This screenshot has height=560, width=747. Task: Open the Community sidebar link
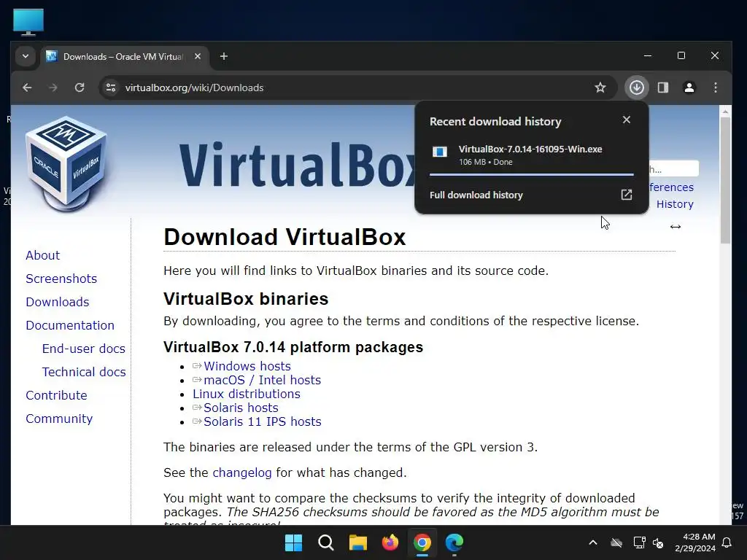click(59, 419)
